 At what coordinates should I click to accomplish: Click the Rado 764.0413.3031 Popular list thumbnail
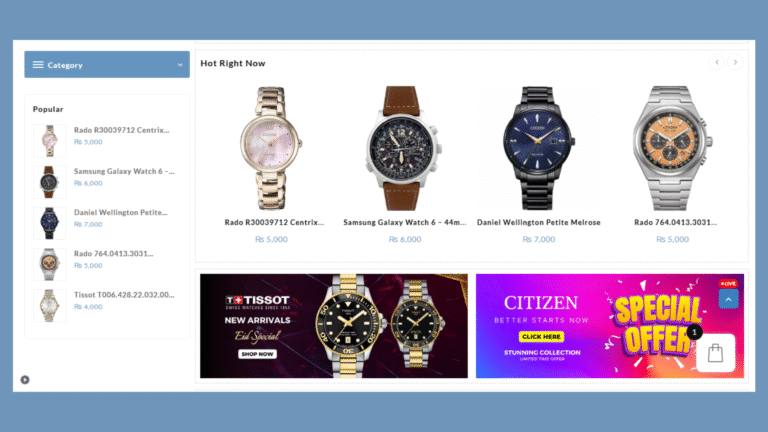pyautogui.click(x=49, y=264)
